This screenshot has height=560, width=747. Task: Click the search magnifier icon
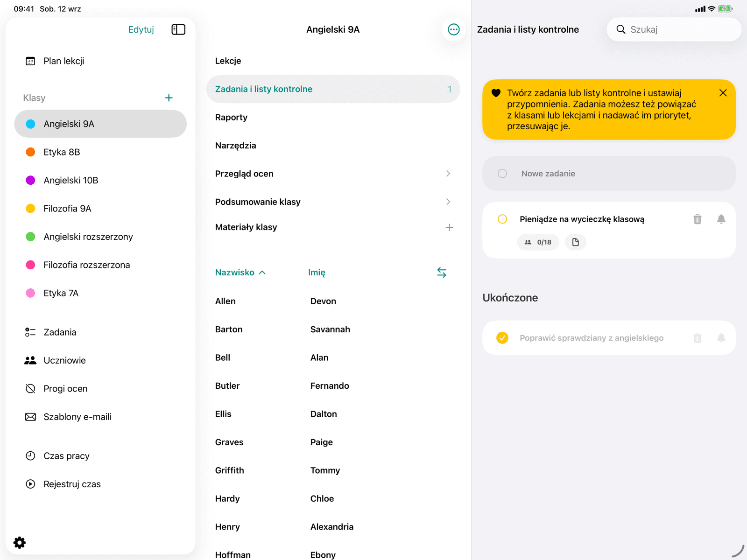pyautogui.click(x=621, y=29)
